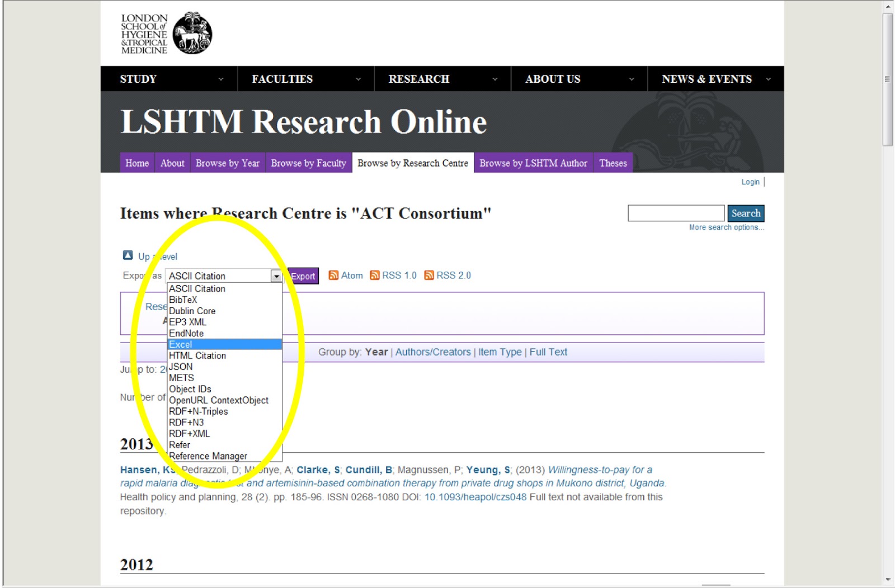The height and width of the screenshot is (588, 895).
Task: Close the Export as dropdown via its arrow
Action: pyautogui.click(x=276, y=276)
